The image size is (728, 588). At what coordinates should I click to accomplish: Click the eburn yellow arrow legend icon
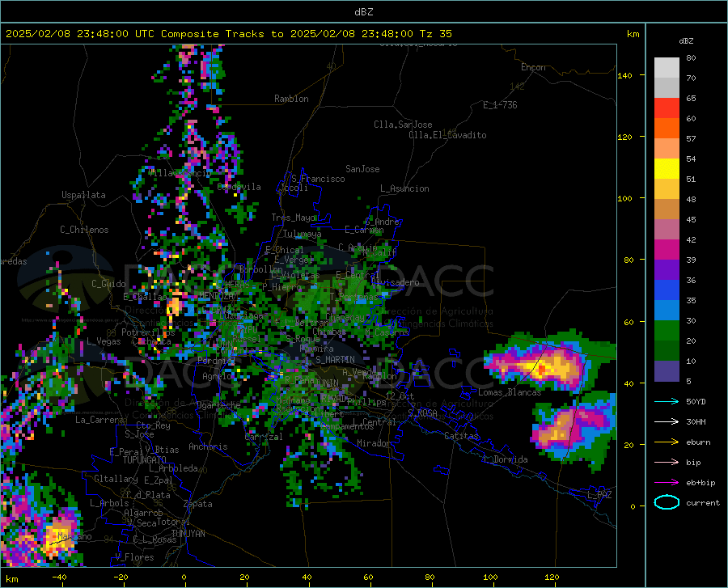click(667, 442)
